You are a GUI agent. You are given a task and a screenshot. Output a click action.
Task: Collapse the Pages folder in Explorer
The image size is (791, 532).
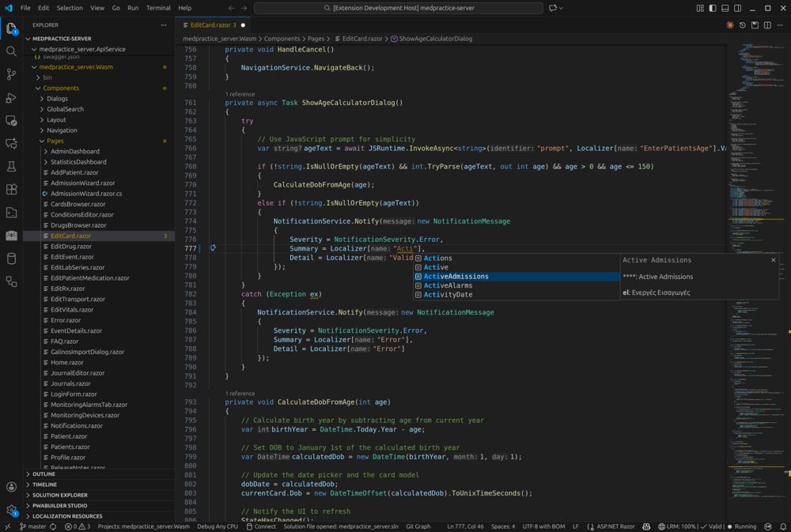[55, 141]
